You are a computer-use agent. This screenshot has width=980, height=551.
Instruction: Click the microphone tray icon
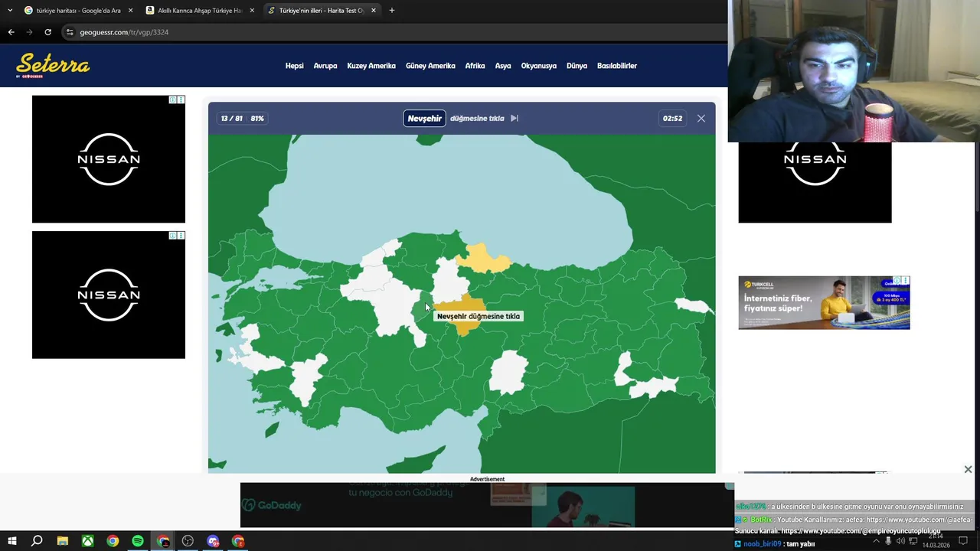[888, 542]
